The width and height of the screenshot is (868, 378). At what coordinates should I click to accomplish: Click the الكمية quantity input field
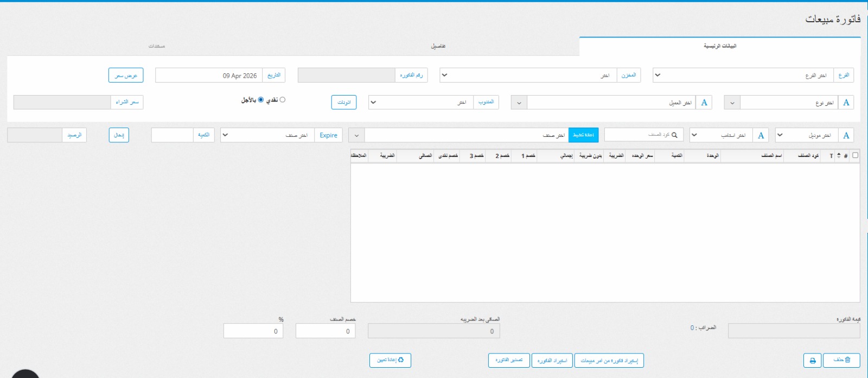[172, 135]
